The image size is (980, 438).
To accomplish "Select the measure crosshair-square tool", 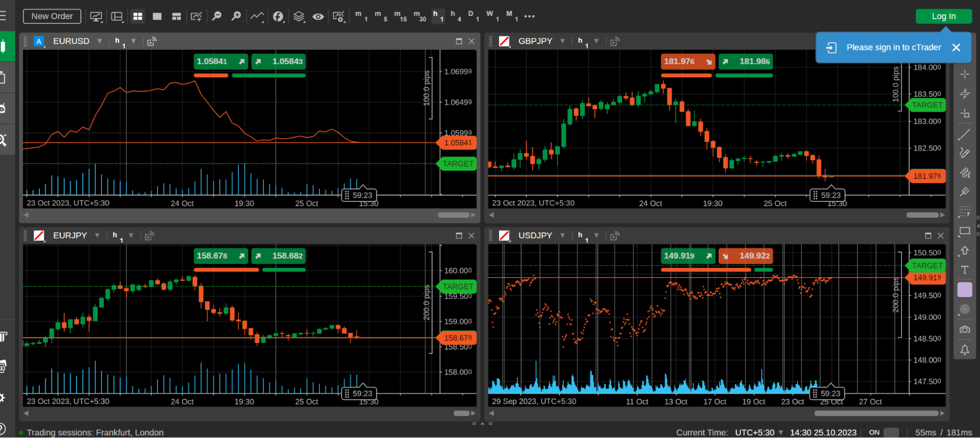I will [964, 114].
